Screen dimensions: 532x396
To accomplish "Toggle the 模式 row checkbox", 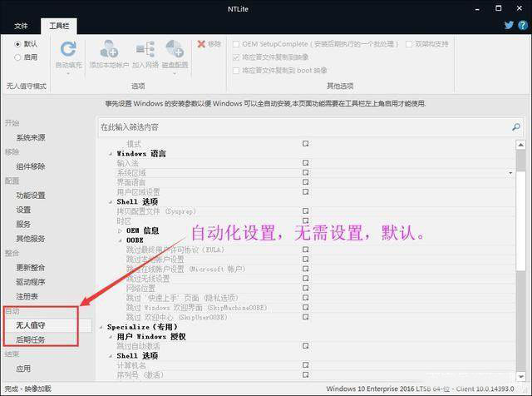I will point(306,144).
